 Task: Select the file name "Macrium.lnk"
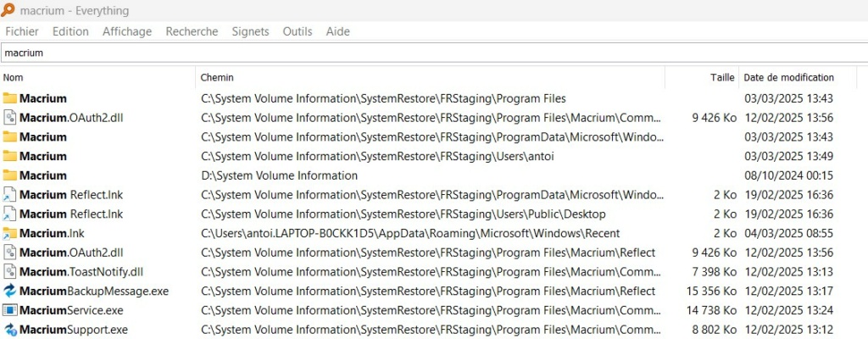pyautogui.click(x=52, y=233)
